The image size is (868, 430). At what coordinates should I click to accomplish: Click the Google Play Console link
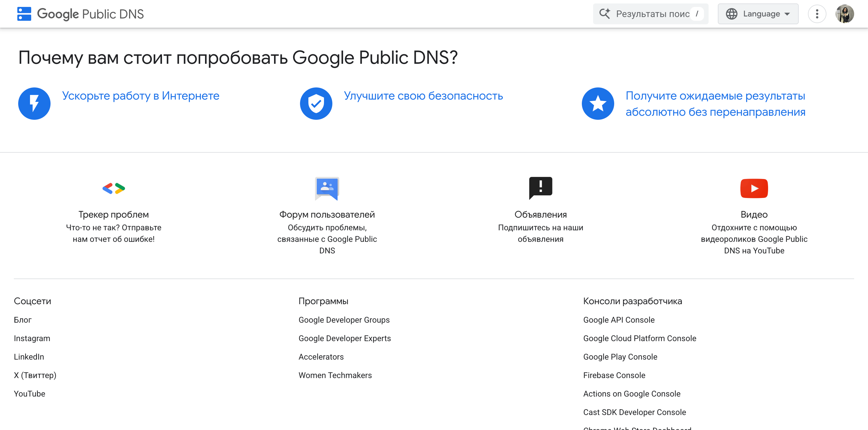(620, 357)
